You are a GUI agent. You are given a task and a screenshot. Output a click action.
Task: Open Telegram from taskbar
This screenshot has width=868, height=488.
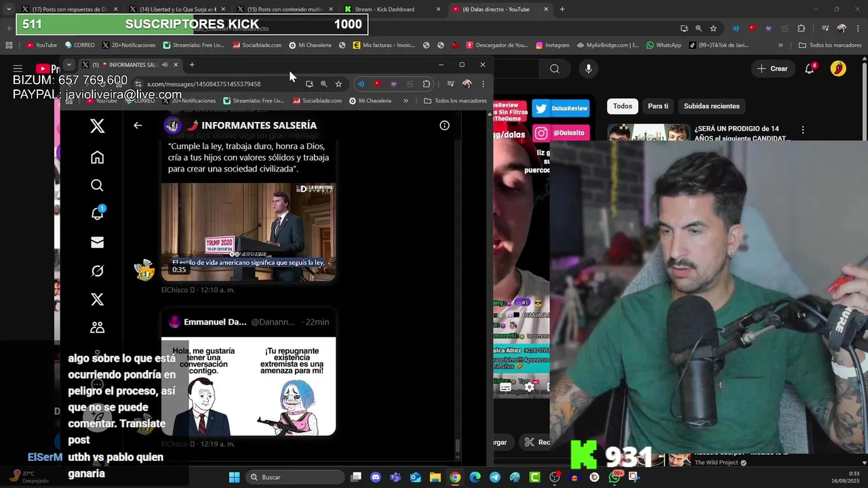point(495,477)
